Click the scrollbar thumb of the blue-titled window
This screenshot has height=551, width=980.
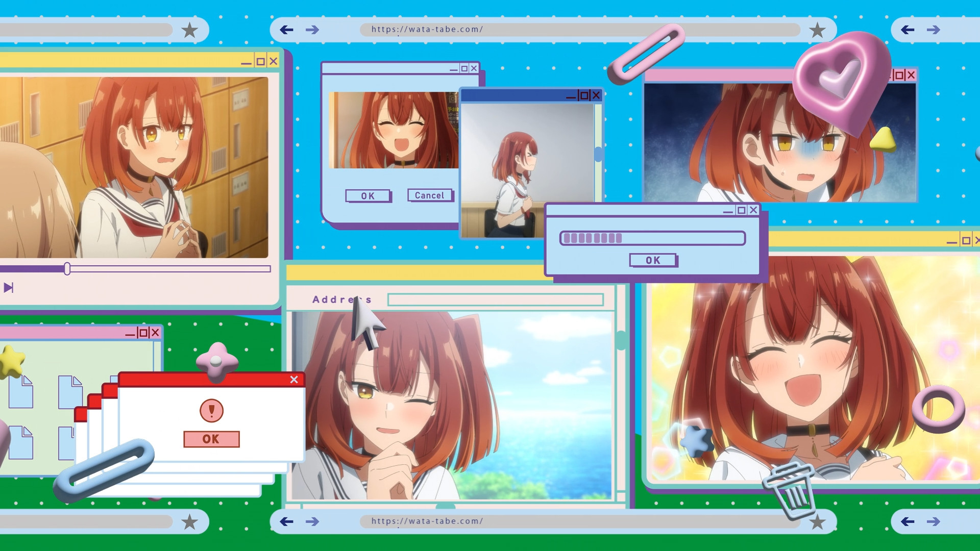click(598, 154)
